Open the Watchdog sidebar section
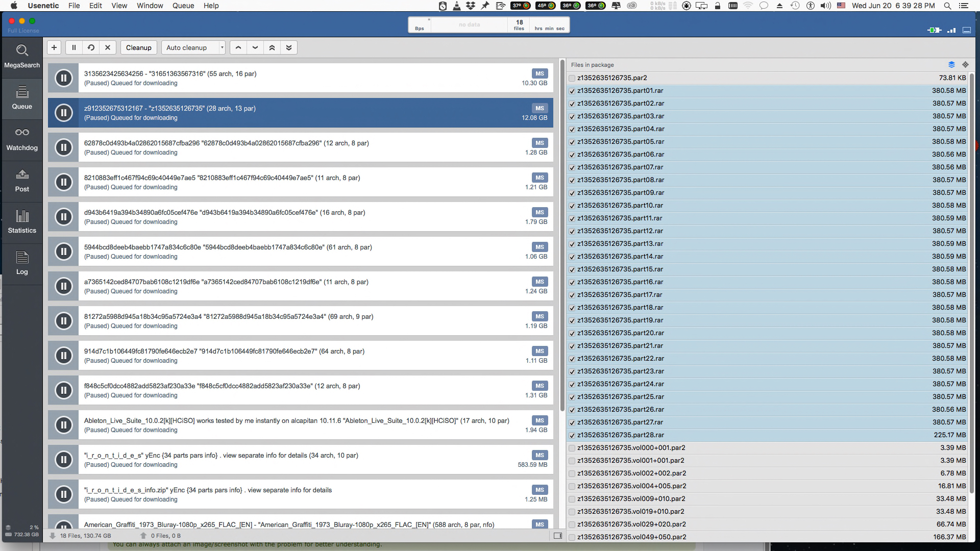 pyautogui.click(x=22, y=140)
